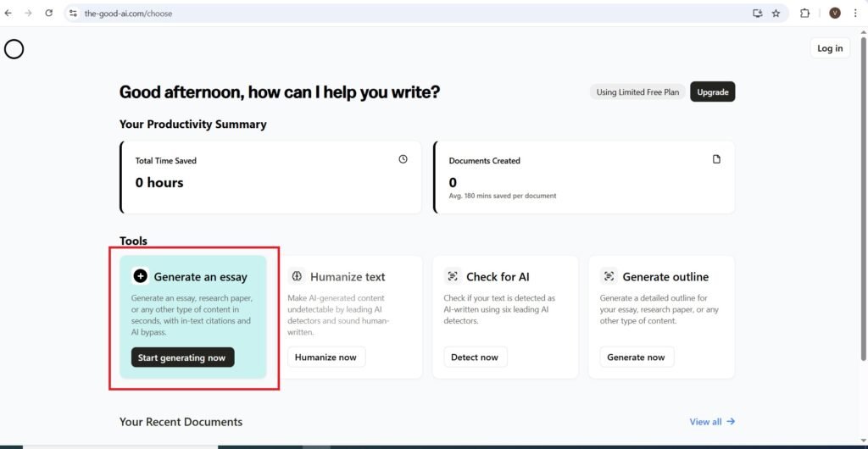Click the Documents Created card
Viewport: 868px width, 449px height.
[x=584, y=177]
